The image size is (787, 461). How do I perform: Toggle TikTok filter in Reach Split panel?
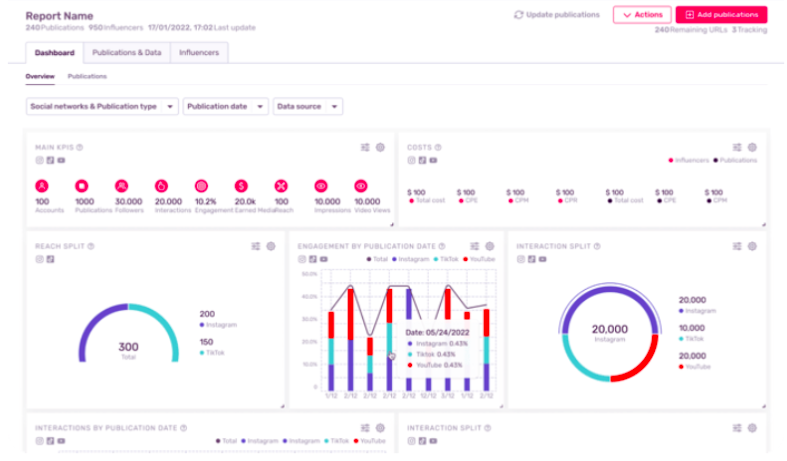tap(50, 259)
